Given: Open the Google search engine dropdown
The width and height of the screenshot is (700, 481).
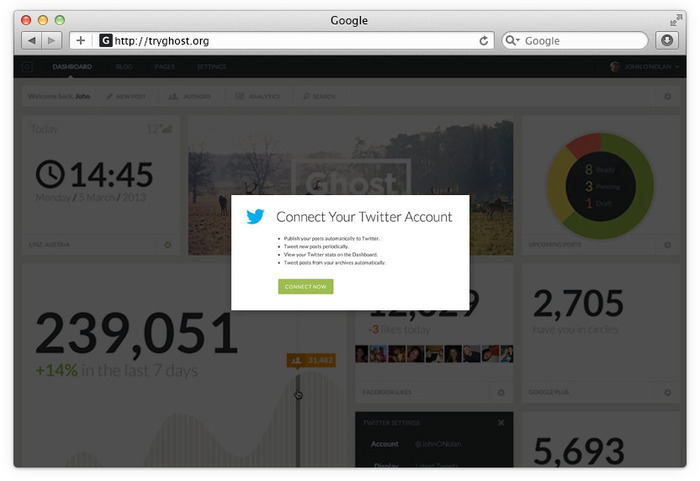Looking at the screenshot, I should pos(512,41).
